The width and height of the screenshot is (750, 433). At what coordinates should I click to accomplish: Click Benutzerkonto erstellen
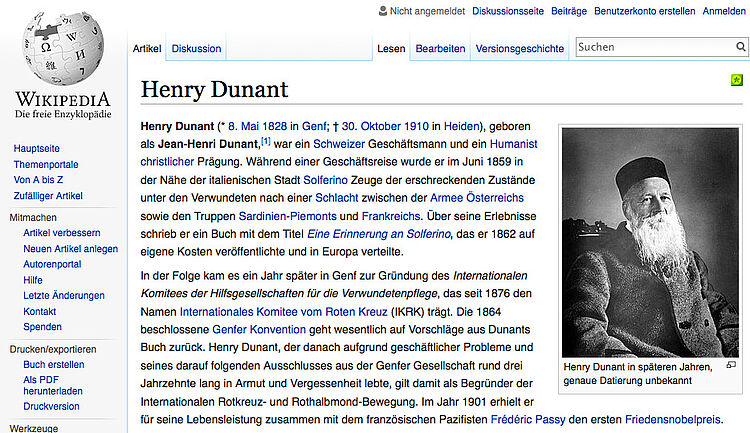644,11
